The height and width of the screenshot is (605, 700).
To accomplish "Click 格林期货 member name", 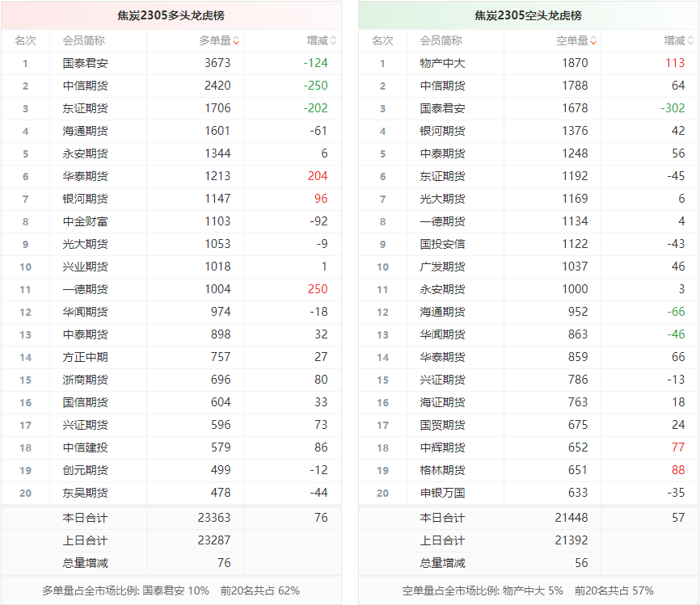I will (442, 470).
